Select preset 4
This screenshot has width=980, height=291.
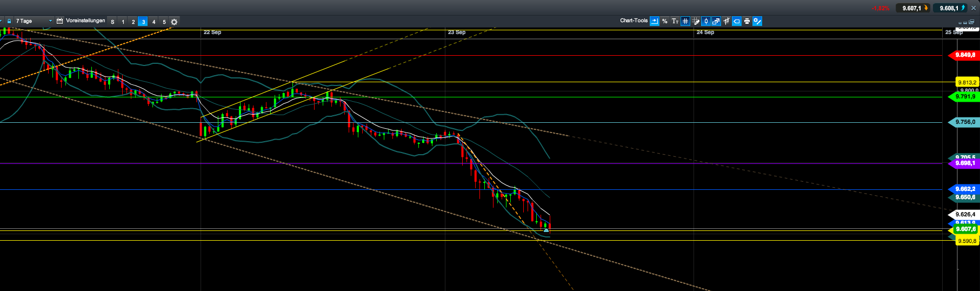(154, 22)
